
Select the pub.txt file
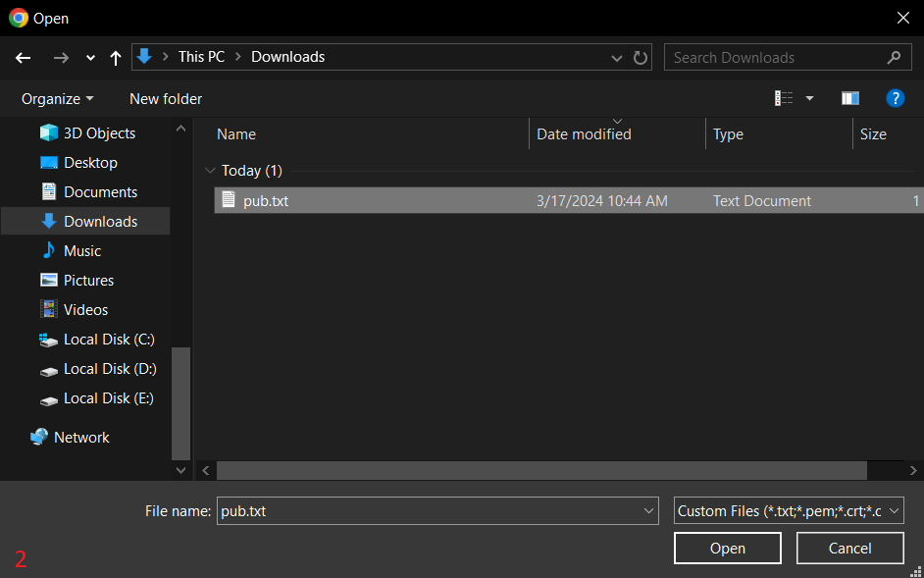coord(569,200)
